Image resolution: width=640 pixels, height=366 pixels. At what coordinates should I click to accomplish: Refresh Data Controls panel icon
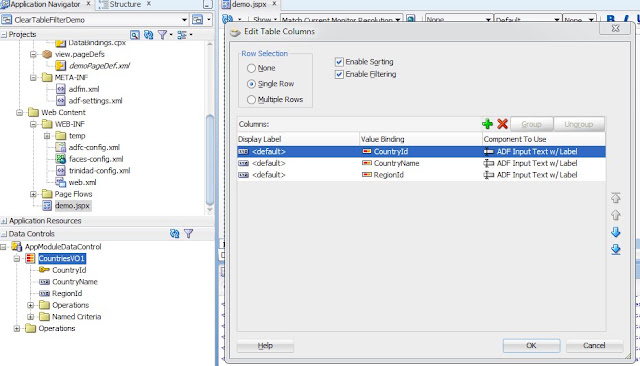174,234
